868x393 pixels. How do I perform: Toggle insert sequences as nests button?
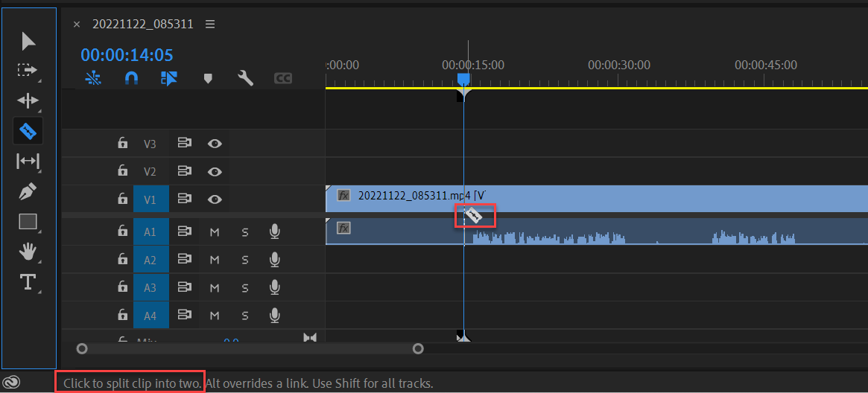(x=94, y=78)
